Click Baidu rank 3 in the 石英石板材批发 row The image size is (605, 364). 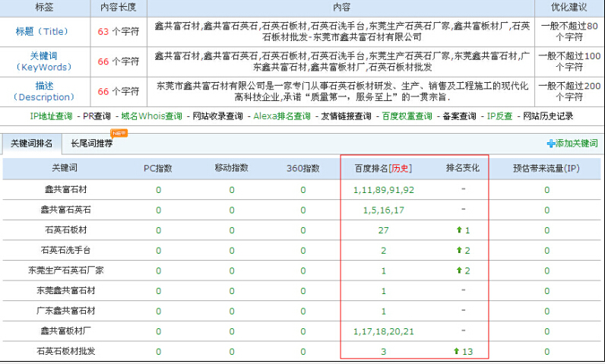click(384, 351)
